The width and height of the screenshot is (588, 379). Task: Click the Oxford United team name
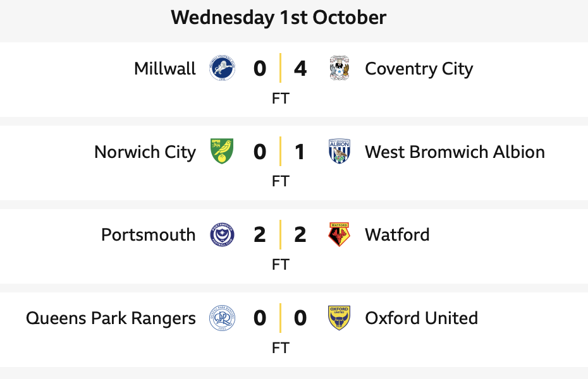point(421,318)
